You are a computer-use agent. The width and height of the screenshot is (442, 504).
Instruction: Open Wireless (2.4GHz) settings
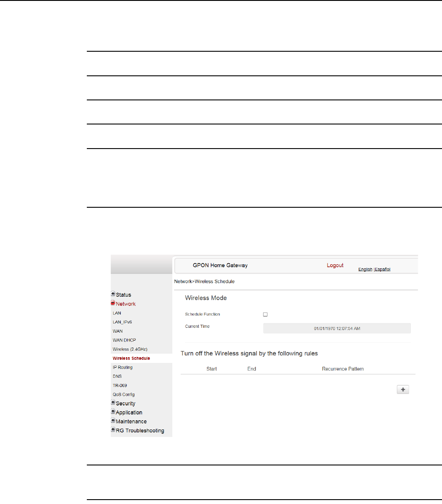(130, 349)
